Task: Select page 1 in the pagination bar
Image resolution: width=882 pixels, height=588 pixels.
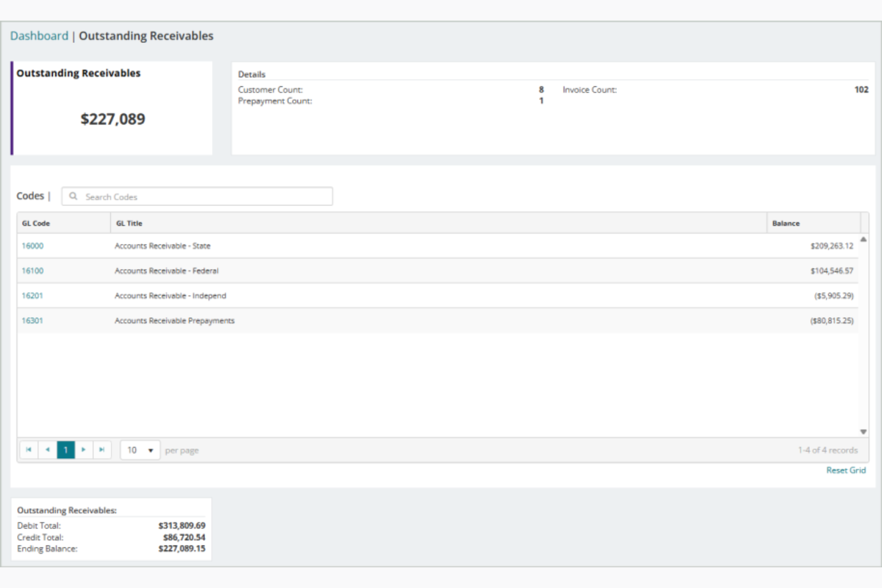Action: [66, 450]
